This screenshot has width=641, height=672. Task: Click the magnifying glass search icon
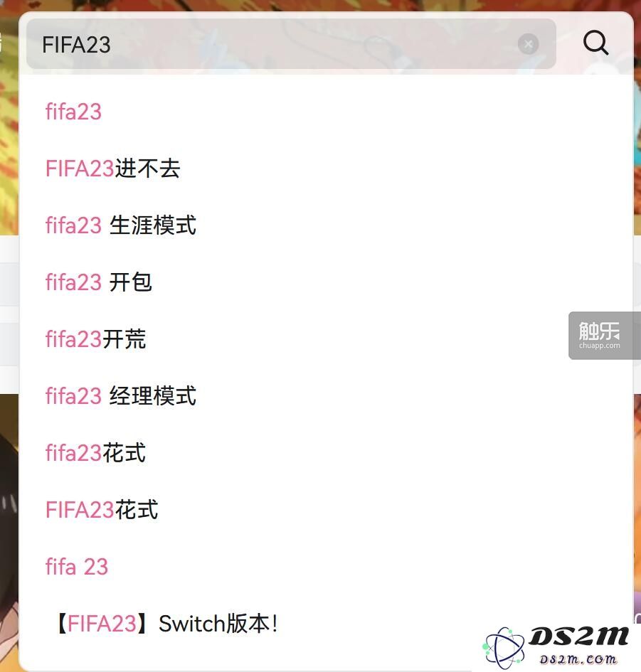click(595, 43)
